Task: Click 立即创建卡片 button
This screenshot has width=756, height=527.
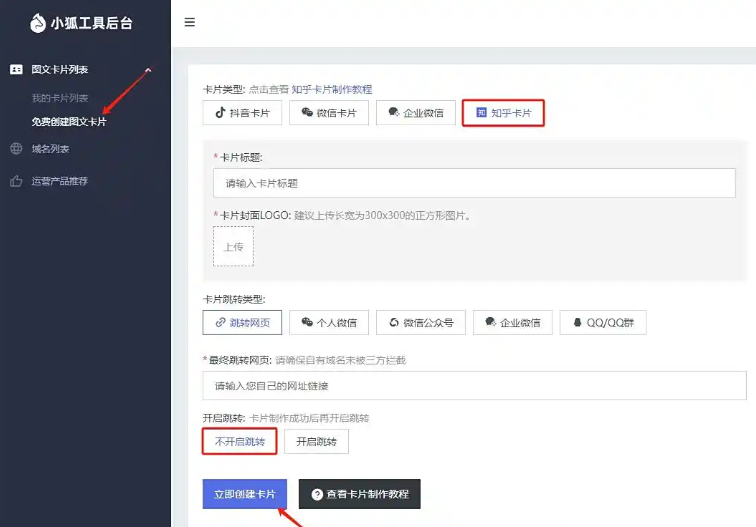Action: pos(245,494)
